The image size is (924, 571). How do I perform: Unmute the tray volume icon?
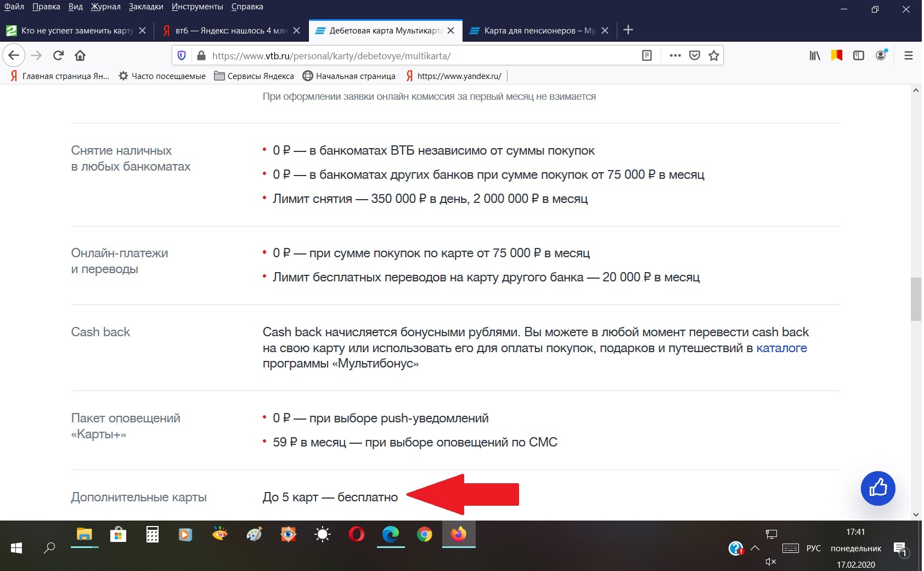pyautogui.click(x=771, y=561)
